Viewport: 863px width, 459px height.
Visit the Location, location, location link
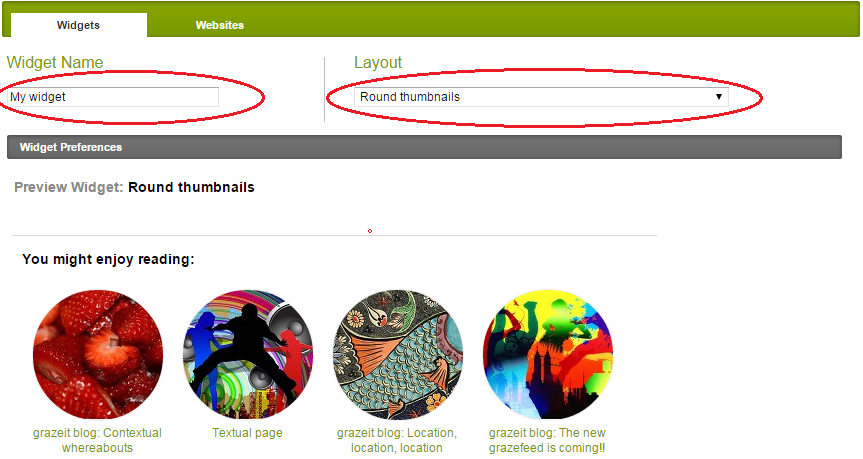pos(397,440)
